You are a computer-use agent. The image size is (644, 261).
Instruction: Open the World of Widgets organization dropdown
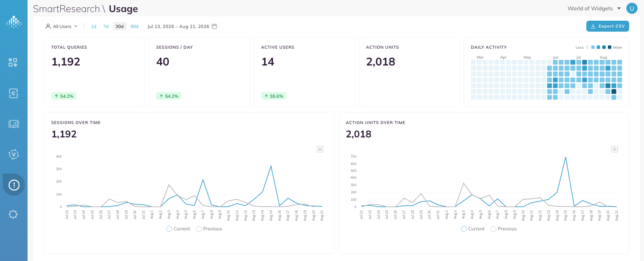click(x=594, y=9)
